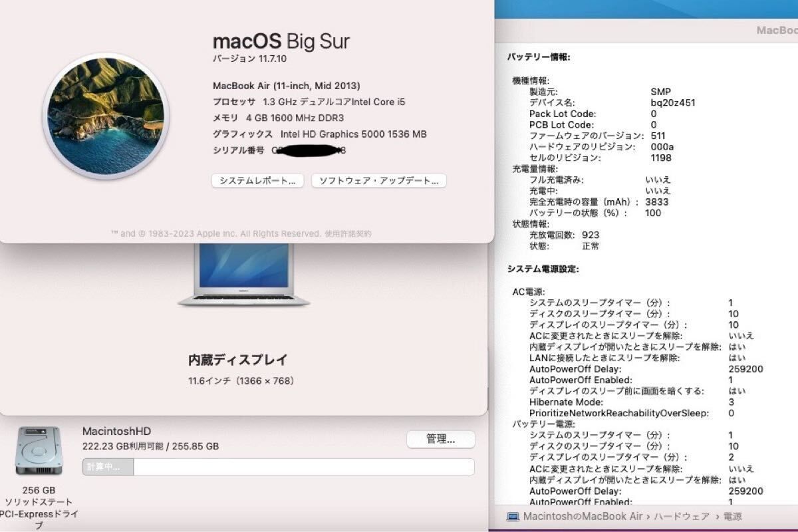Viewport: 798px width, 532px height.
Task: Click the バッテリー情報 heading
Action: pyautogui.click(x=539, y=57)
